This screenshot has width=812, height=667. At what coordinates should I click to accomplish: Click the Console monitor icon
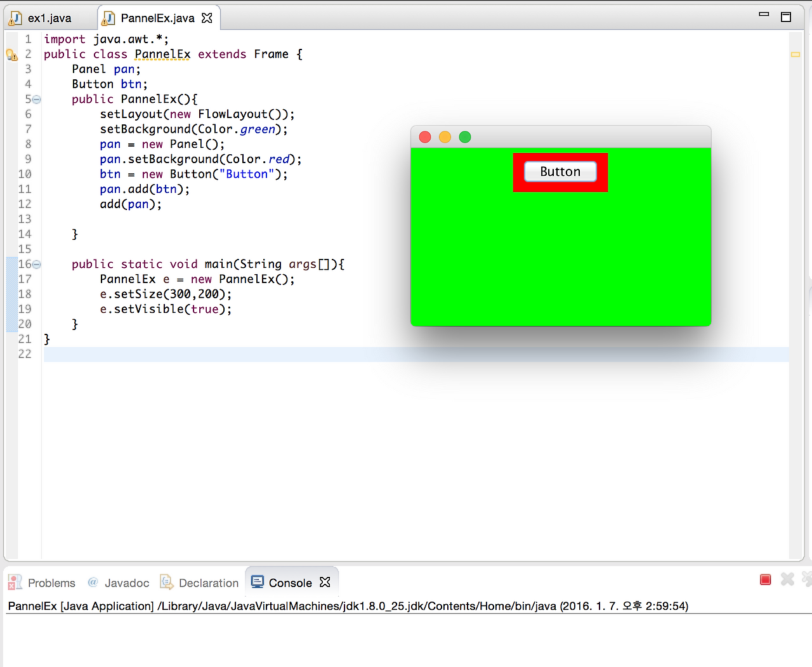pos(257,581)
